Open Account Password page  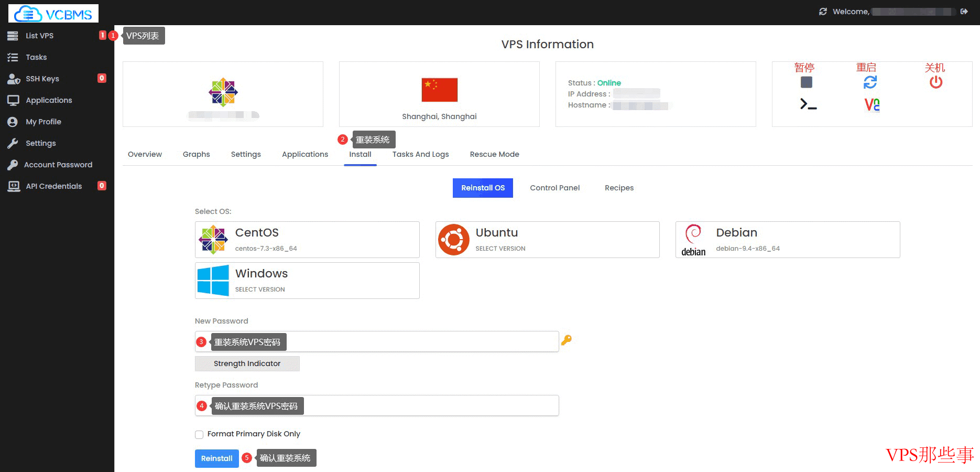[58, 165]
